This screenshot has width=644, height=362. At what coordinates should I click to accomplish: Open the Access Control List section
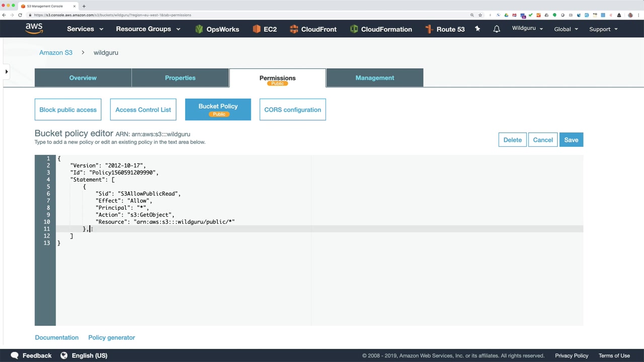tap(143, 110)
